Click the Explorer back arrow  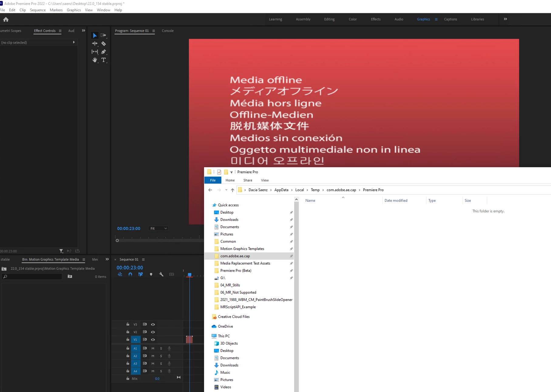[210, 190]
